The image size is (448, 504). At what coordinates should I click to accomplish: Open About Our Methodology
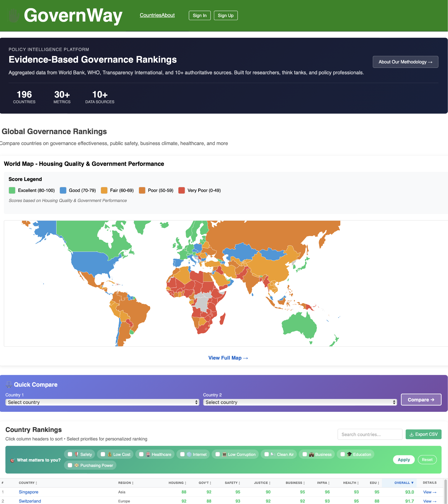pyautogui.click(x=405, y=62)
